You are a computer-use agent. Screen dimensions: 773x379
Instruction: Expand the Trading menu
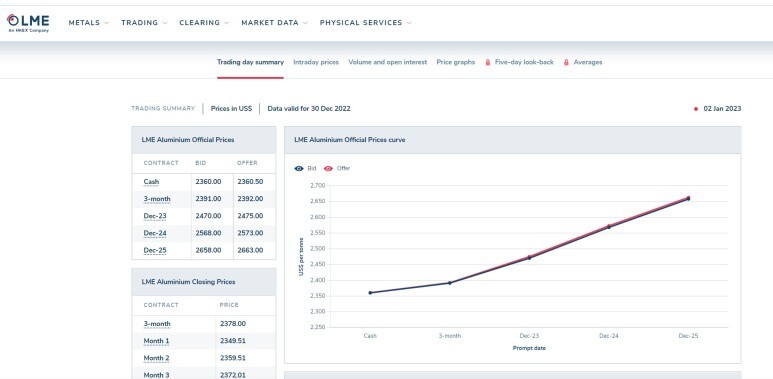144,23
